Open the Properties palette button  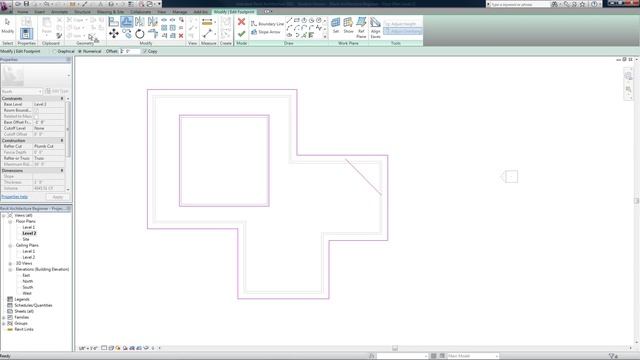[26, 33]
